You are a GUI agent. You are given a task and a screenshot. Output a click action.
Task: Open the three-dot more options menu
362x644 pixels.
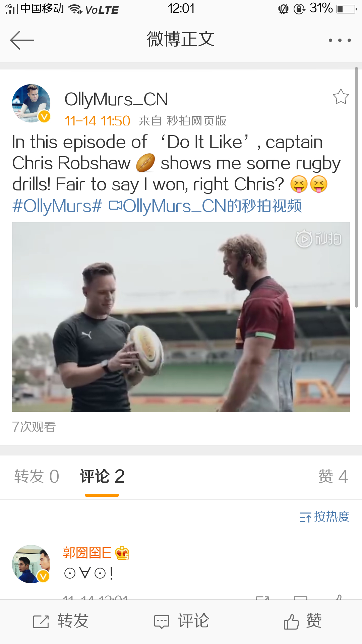(340, 40)
